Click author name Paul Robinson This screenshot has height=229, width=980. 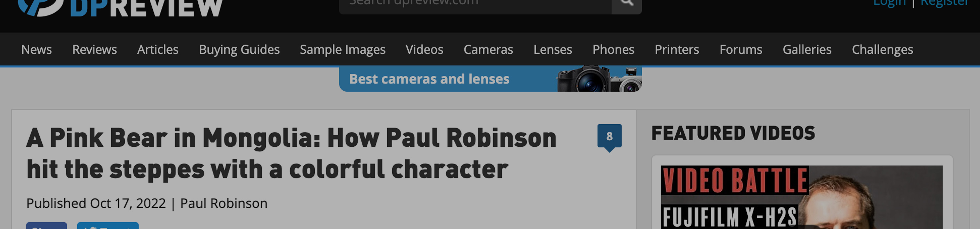tap(224, 203)
